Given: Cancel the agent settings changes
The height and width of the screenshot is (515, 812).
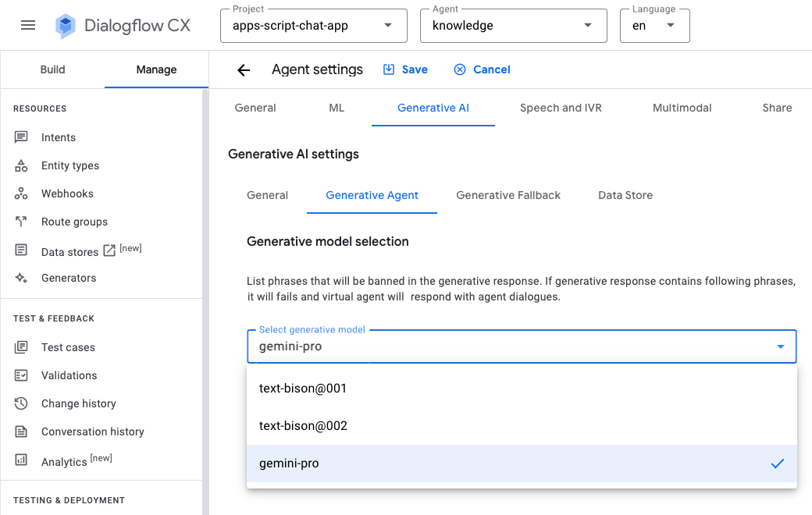Looking at the screenshot, I should point(482,69).
